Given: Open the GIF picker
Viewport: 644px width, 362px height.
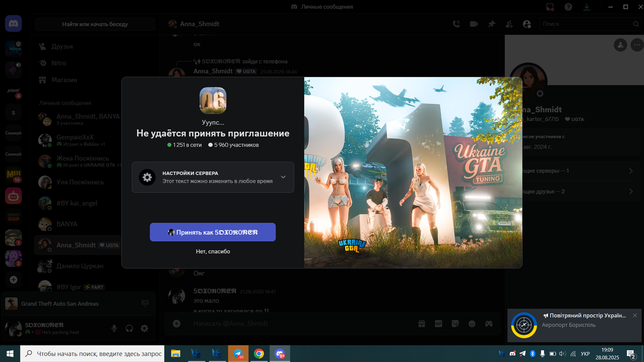Looking at the screenshot, I should (438, 324).
